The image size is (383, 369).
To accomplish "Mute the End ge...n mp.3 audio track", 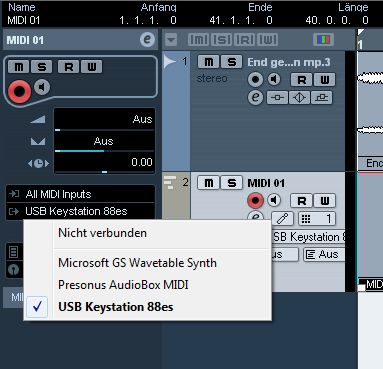I will tap(208, 62).
